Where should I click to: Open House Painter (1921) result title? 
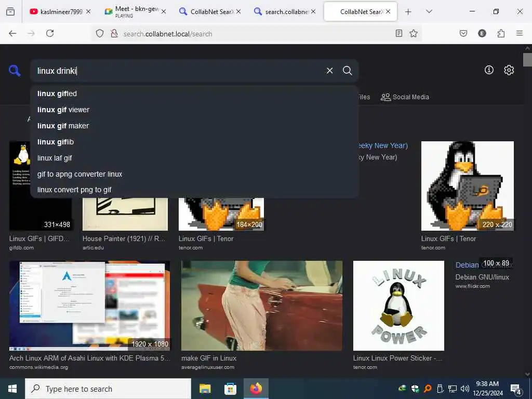tap(124, 238)
